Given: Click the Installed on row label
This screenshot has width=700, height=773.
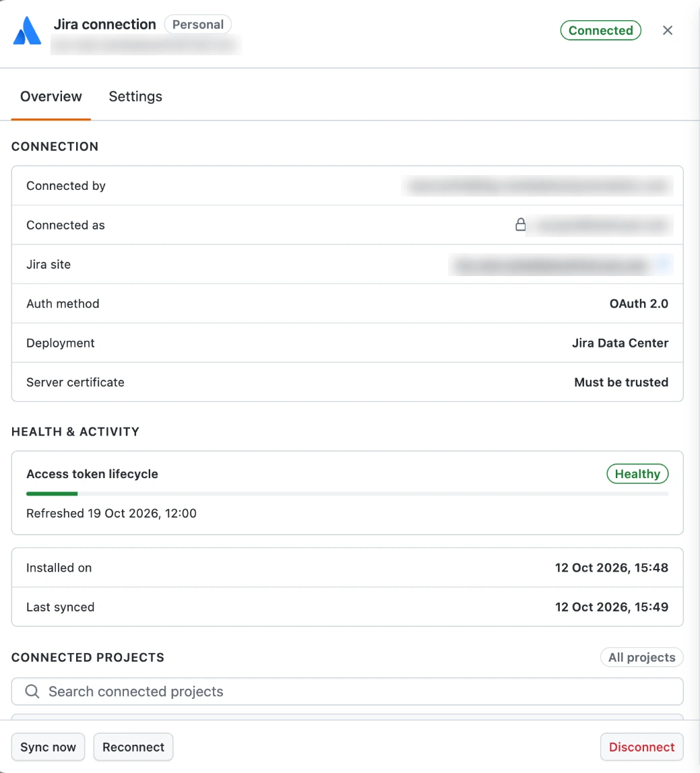Looking at the screenshot, I should (x=59, y=568).
